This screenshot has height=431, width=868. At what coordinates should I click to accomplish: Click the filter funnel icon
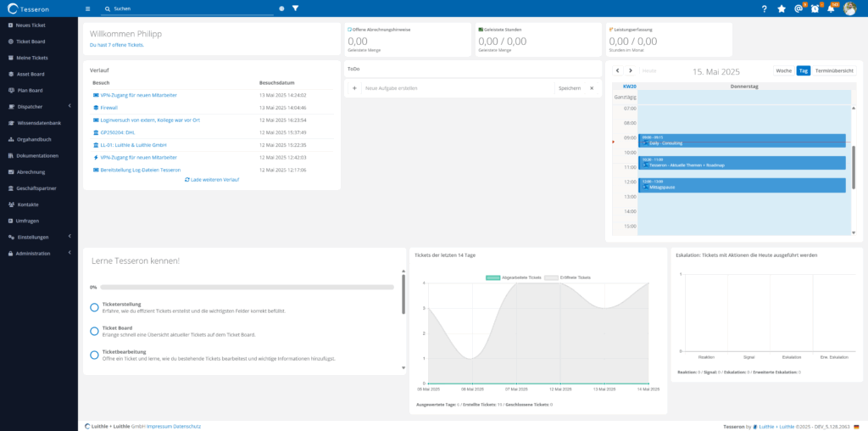point(295,8)
